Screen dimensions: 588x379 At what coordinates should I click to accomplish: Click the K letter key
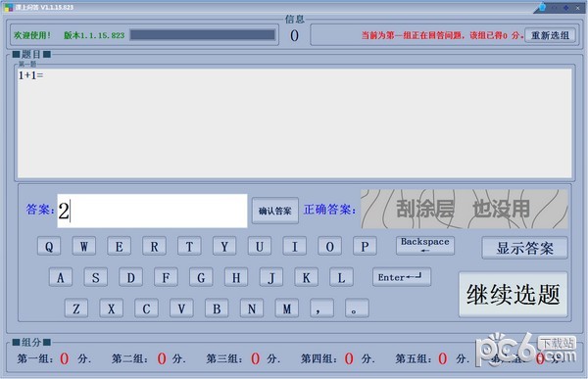coord(307,277)
